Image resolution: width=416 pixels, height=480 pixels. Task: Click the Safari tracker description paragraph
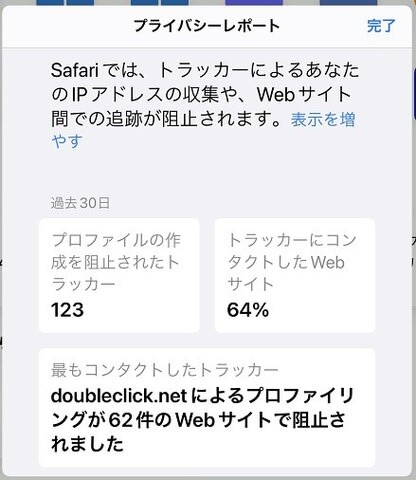coord(204,94)
